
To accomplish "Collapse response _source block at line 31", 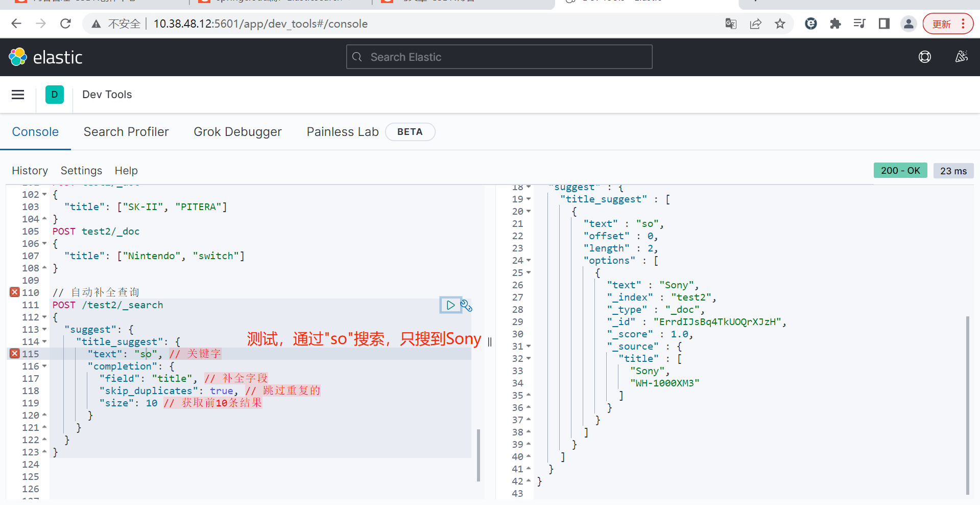I will (x=529, y=346).
